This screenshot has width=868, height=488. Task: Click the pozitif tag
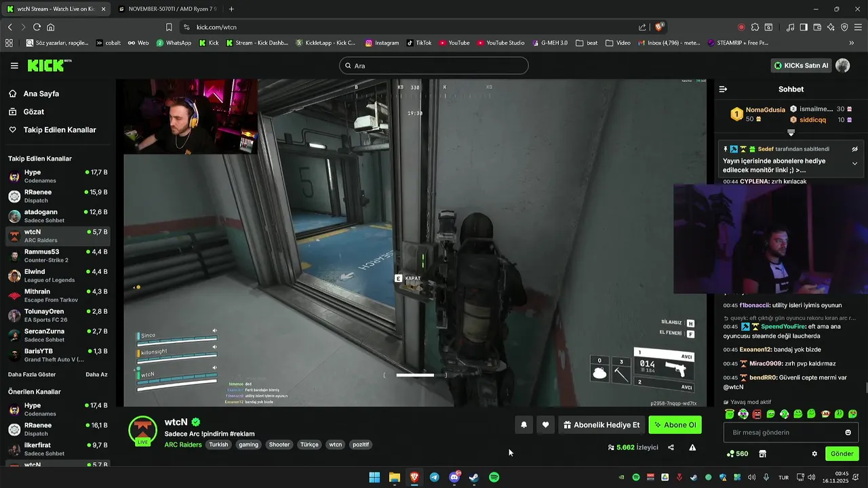click(361, 445)
